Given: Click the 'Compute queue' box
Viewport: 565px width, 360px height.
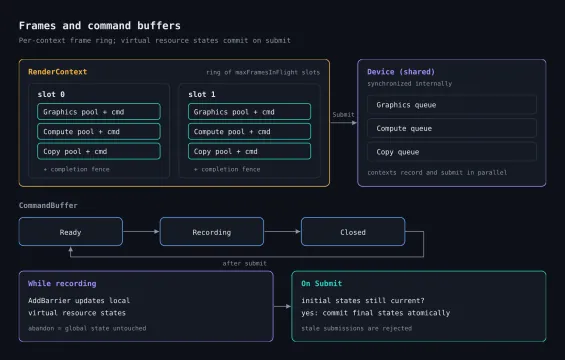Looking at the screenshot, I should [452, 128].
